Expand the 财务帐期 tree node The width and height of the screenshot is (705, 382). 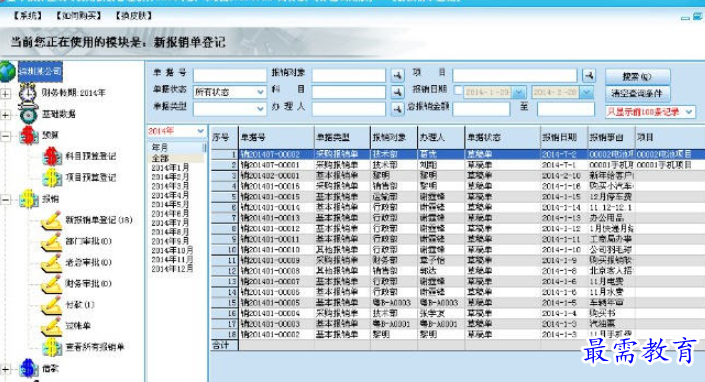[5, 93]
